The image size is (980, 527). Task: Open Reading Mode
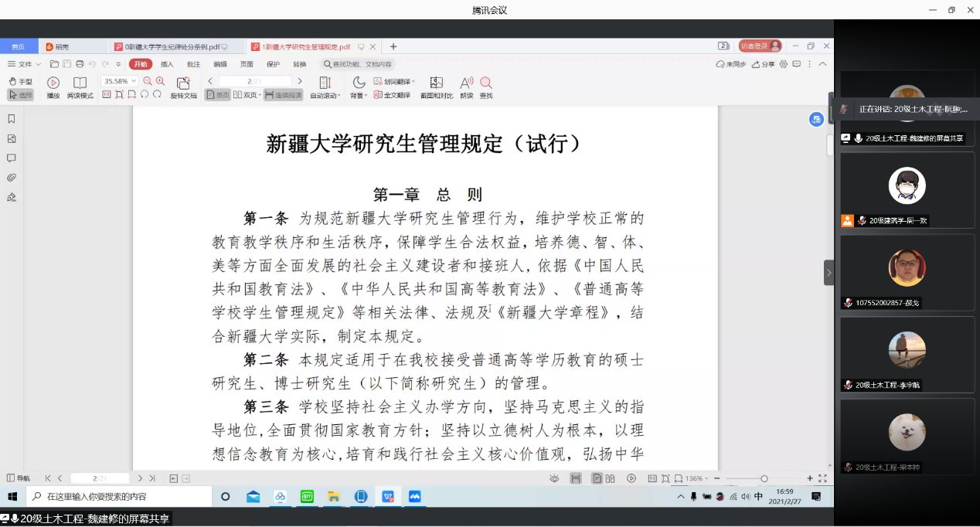80,83
